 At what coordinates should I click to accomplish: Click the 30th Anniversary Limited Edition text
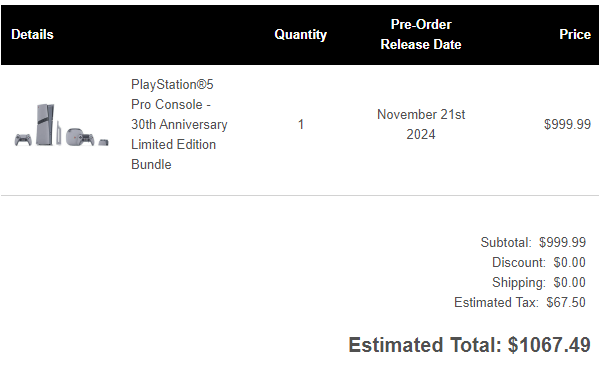tap(179, 135)
